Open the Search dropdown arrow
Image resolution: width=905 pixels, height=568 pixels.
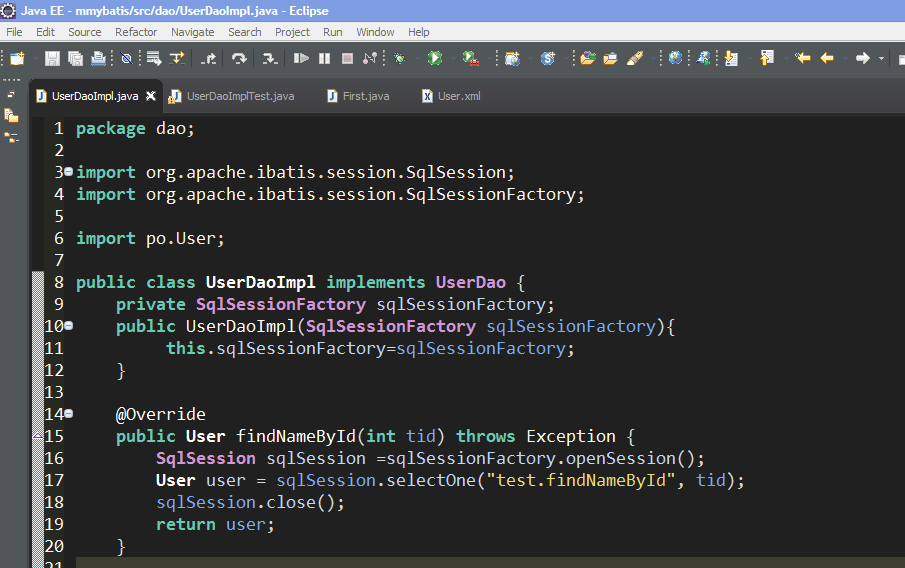652,58
